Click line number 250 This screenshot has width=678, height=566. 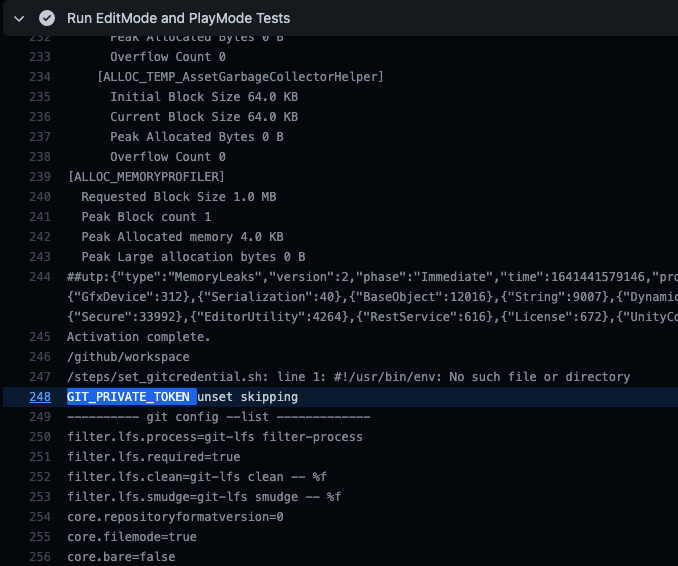40,437
